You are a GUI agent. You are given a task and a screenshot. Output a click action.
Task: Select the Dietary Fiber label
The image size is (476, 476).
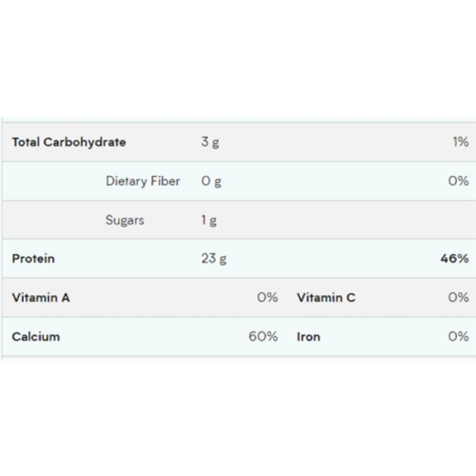tap(143, 181)
